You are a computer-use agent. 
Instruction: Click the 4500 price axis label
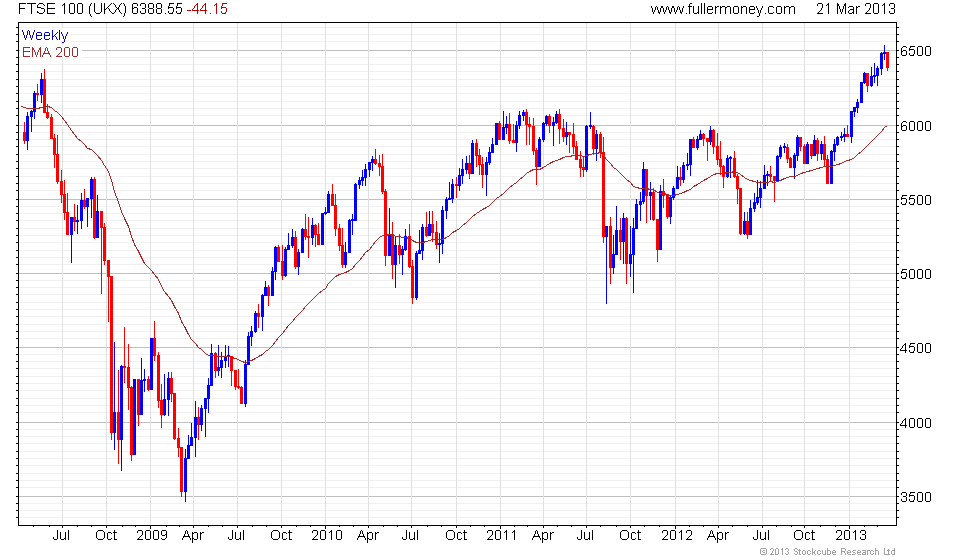(x=916, y=349)
